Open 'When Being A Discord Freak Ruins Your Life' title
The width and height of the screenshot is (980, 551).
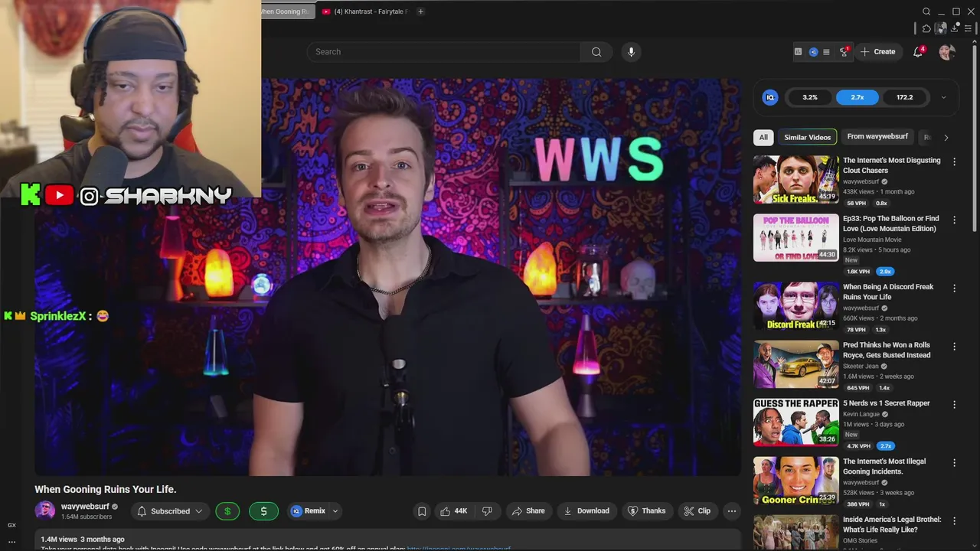pos(888,292)
